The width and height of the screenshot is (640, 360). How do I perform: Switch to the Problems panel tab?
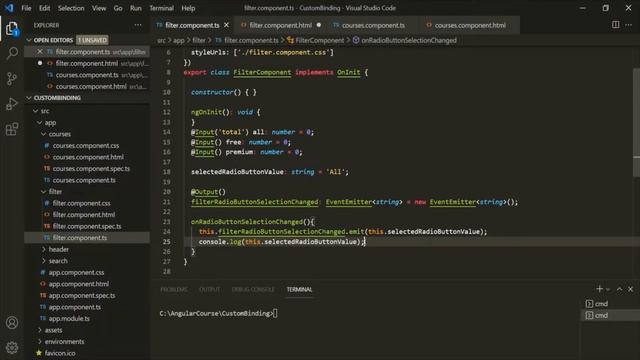pos(174,289)
